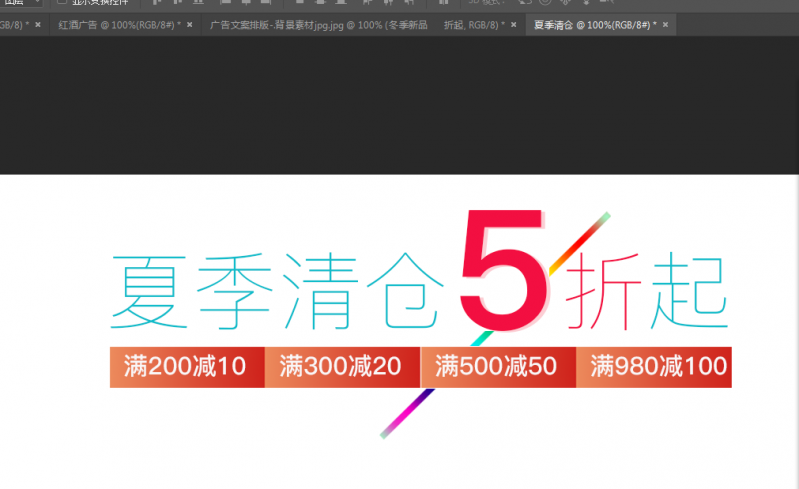Click the 满500减50 coupon banner
The image size is (799, 489).
497,367
